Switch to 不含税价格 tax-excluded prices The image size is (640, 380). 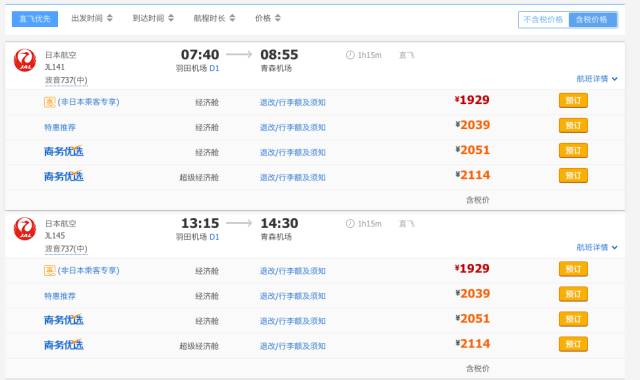coord(543,20)
